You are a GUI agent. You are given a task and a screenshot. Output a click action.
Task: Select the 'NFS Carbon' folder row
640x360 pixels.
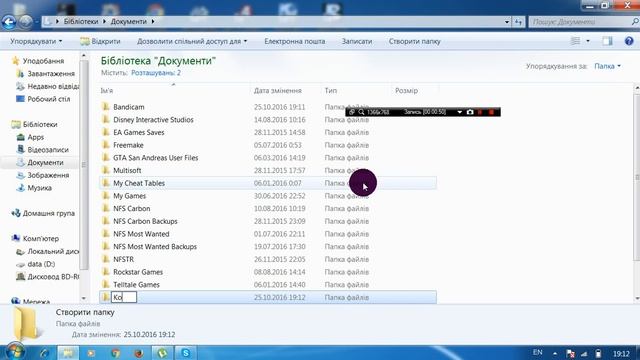click(268, 208)
